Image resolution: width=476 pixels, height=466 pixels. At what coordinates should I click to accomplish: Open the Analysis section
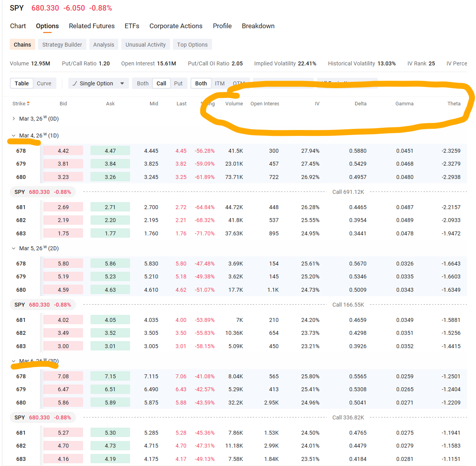click(x=104, y=45)
